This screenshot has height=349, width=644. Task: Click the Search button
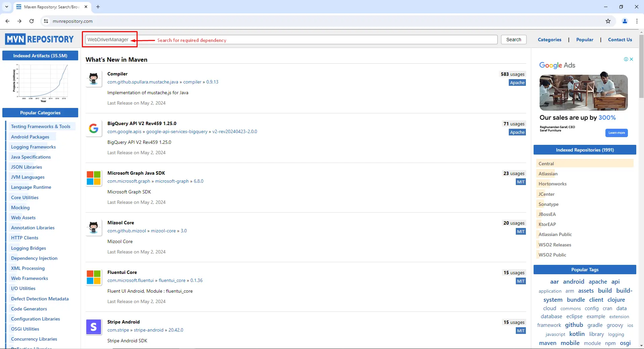pyautogui.click(x=513, y=39)
